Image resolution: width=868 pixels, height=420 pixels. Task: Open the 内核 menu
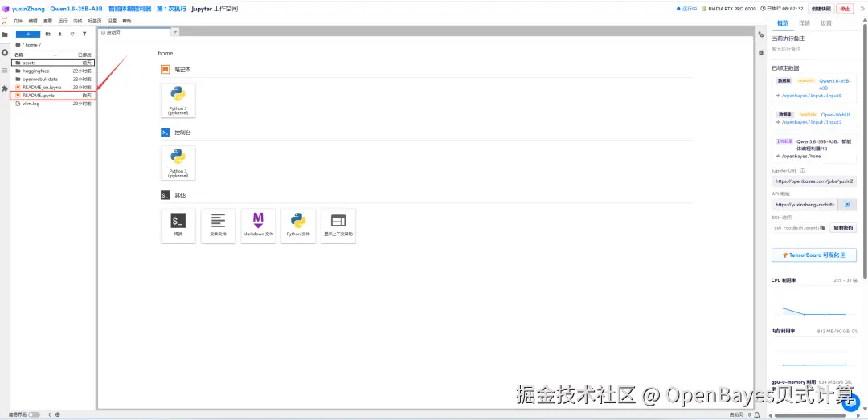[x=77, y=21]
